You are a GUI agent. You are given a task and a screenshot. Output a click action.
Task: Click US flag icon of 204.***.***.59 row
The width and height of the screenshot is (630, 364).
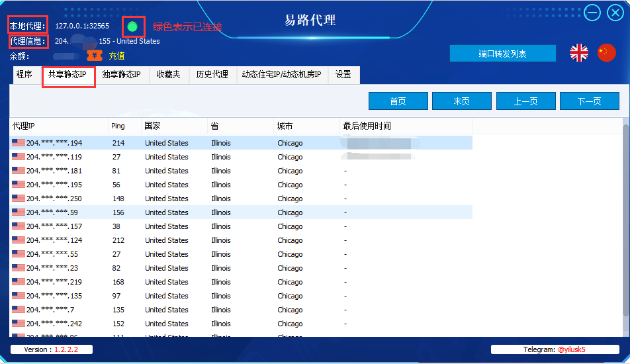tap(19, 212)
